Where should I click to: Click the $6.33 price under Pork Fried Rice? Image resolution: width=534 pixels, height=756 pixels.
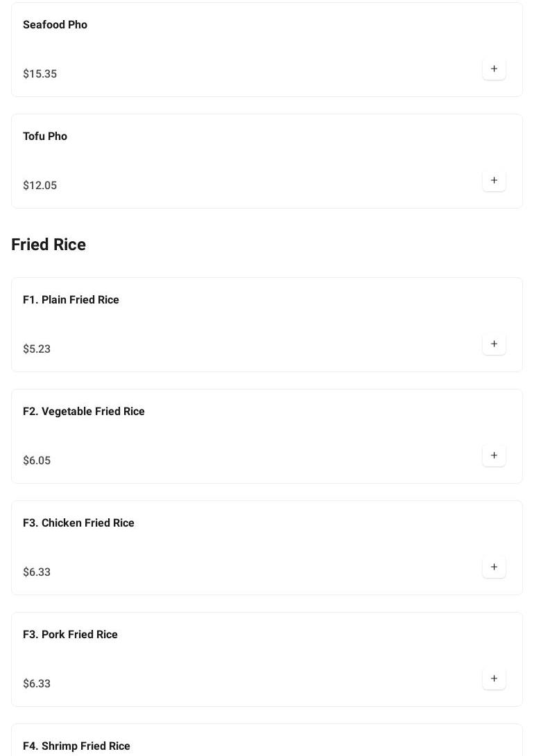tap(37, 684)
